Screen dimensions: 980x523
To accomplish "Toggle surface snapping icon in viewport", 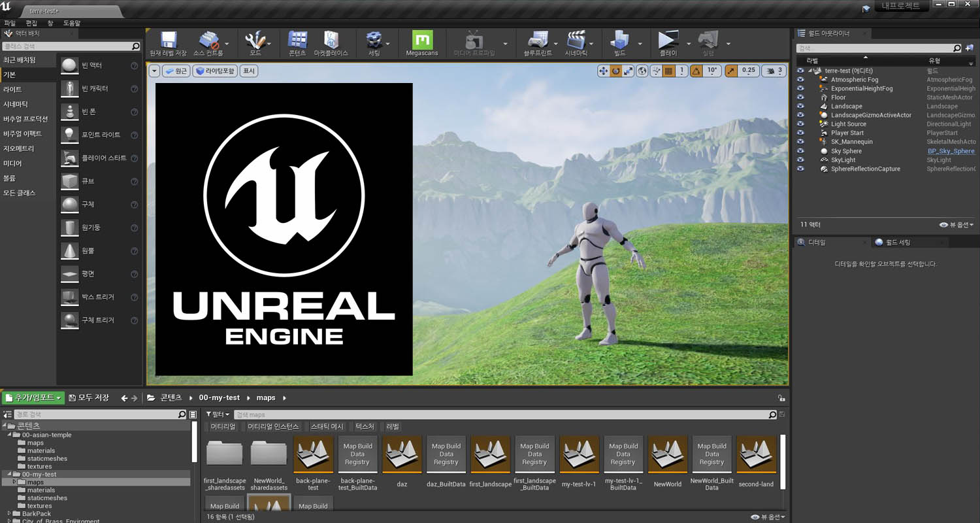I will point(657,71).
